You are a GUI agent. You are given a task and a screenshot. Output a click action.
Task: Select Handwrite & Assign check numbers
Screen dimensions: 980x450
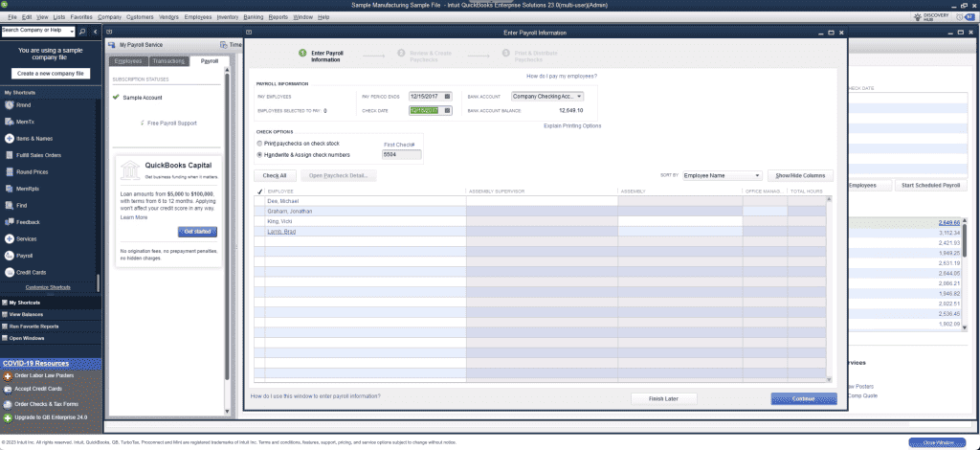click(259, 154)
